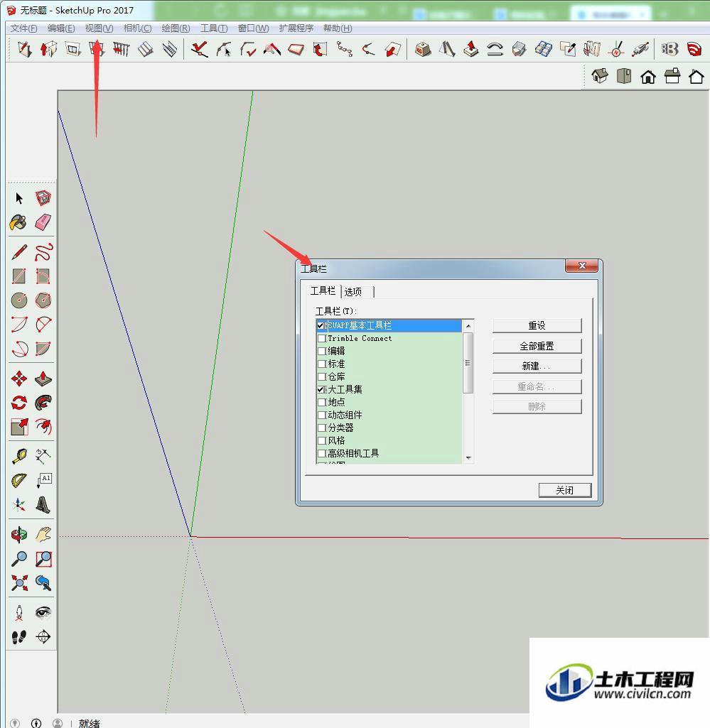Choose the Polygon drawing tool

(43, 300)
